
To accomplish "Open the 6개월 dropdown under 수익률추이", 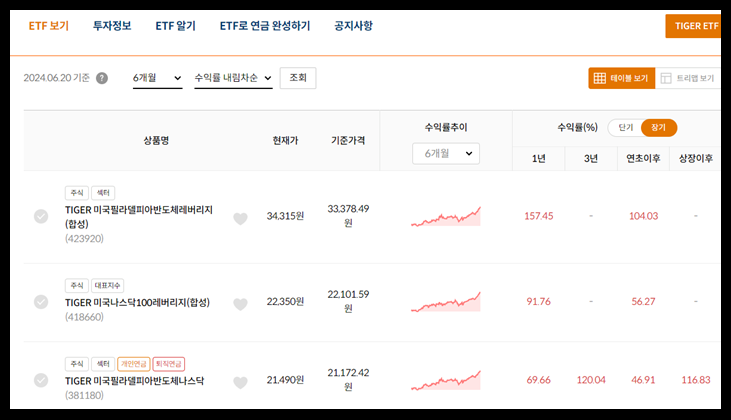I will coord(446,153).
